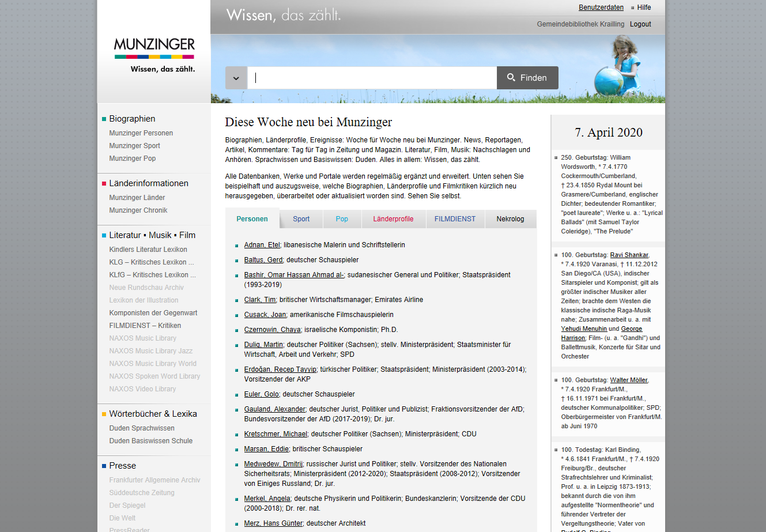Open the Merz, Hans Günter entry

coord(273,523)
